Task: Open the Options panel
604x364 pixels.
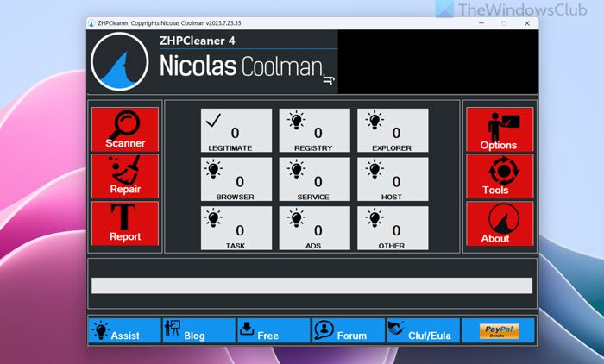Action: (500, 129)
